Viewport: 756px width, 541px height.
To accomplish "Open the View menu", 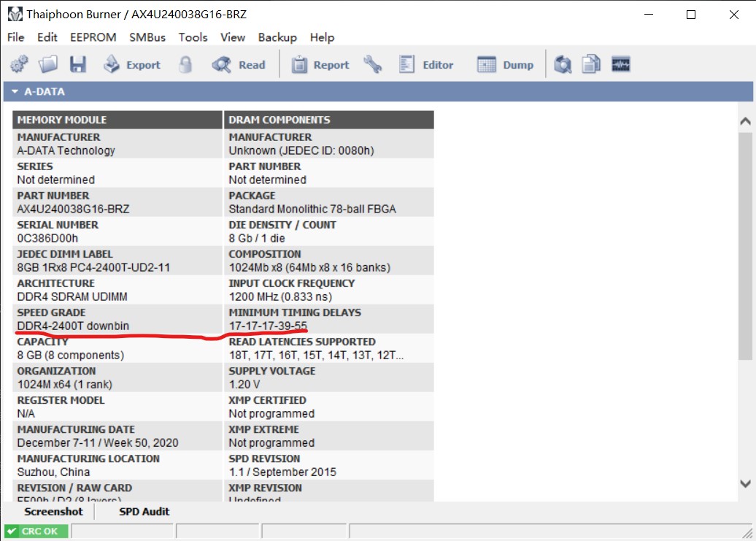I will coord(233,37).
